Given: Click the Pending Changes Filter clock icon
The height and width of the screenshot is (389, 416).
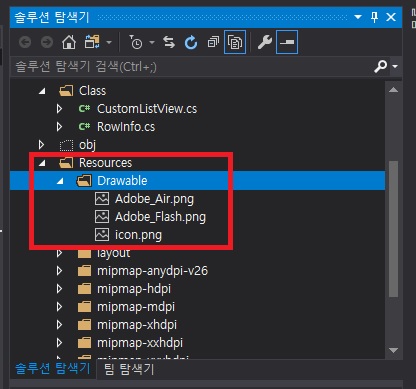Looking at the screenshot, I should click(x=136, y=42).
